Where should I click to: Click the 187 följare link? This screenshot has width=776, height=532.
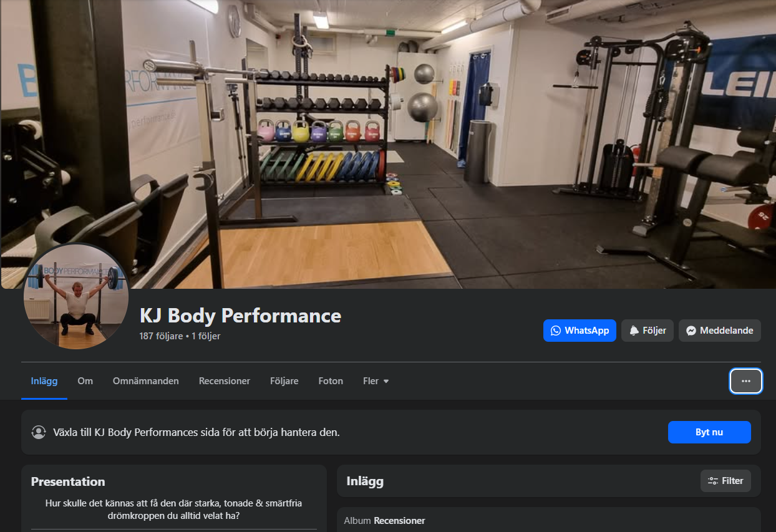161,336
